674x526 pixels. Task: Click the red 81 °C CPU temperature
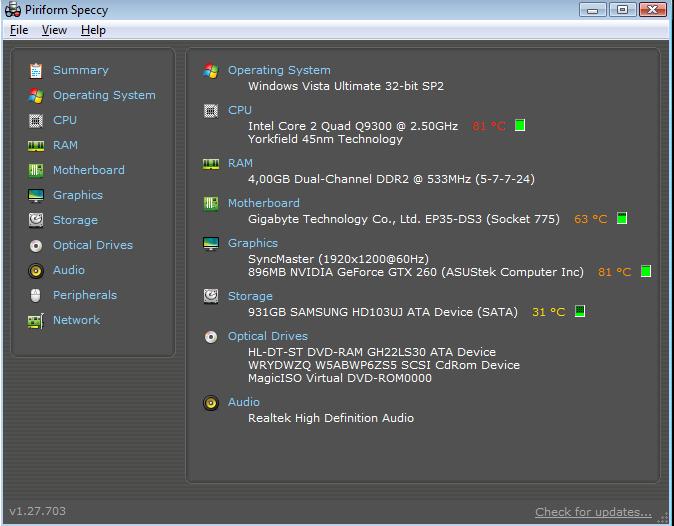(x=489, y=126)
